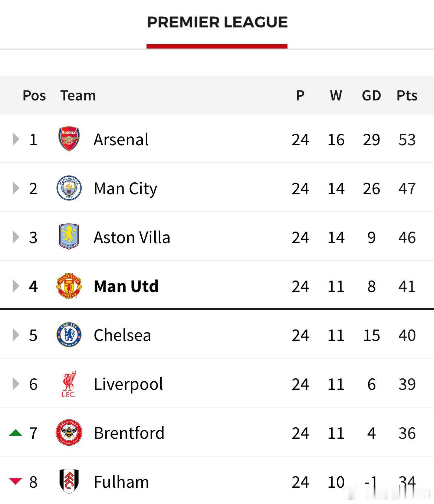Sort by the GD column header
434x504 pixels.
tap(371, 96)
